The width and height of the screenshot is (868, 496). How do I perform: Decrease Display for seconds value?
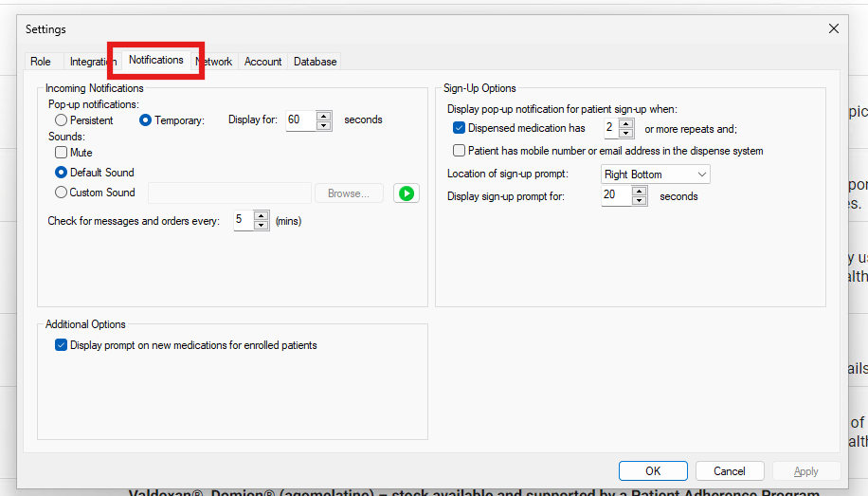point(324,125)
